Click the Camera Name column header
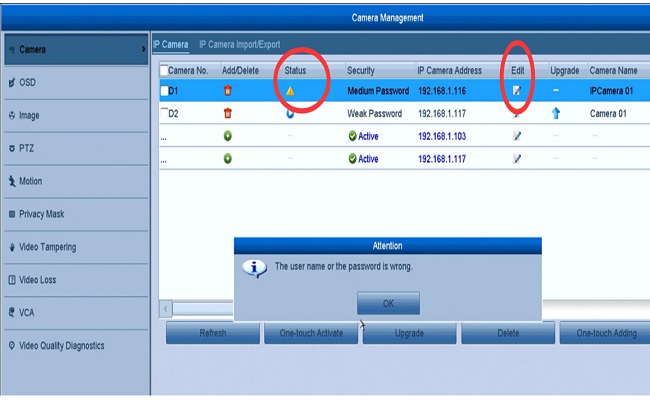 coord(614,70)
